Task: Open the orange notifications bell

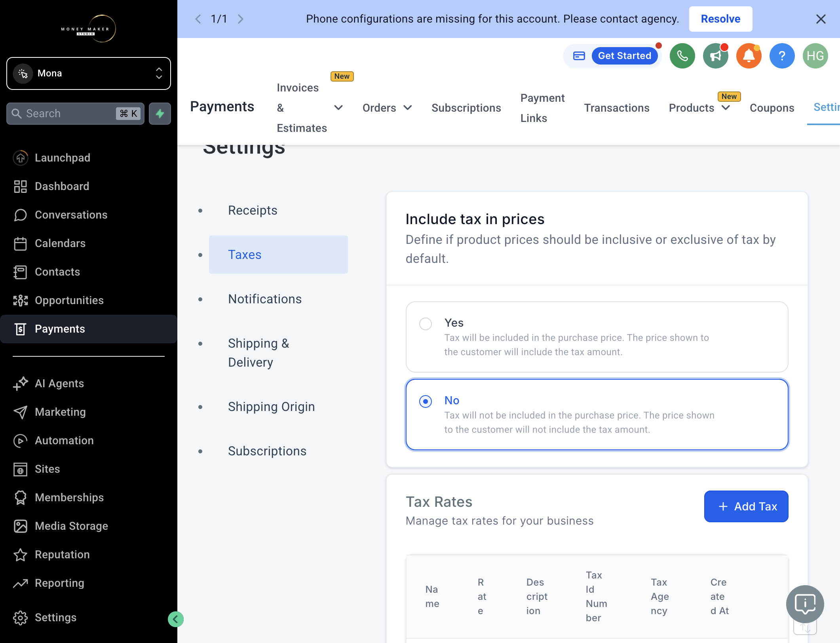Action: (749, 56)
